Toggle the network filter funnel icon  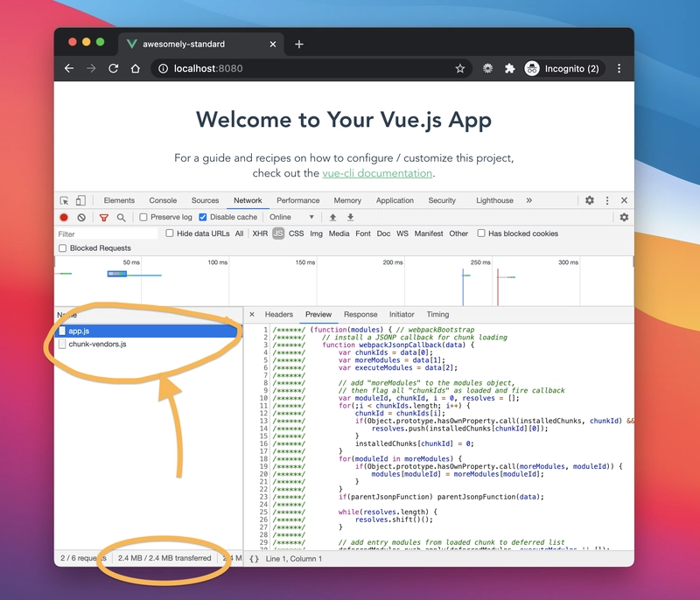point(103,217)
